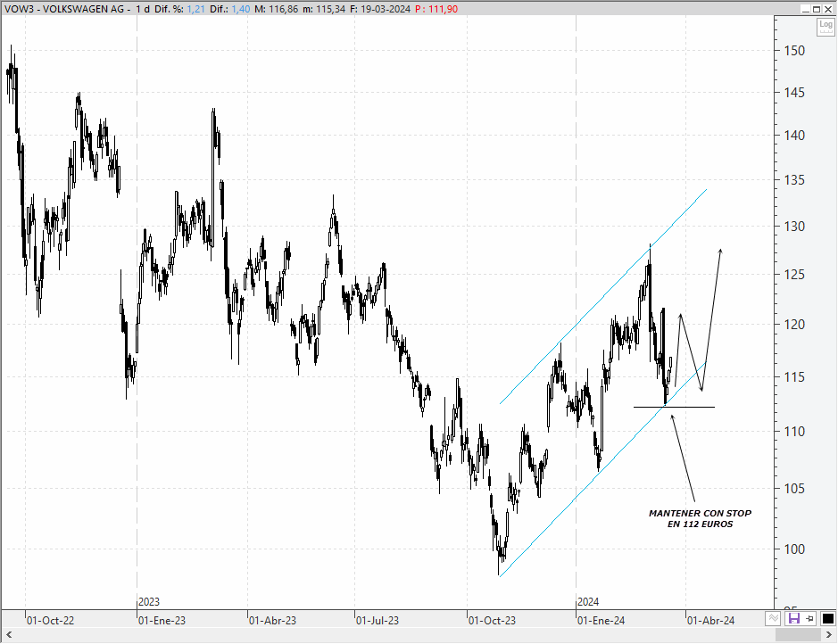Image resolution: width=838 pixels, height=644 pixels.
Task: Click the 01-Oct-23 date axis label
Action: pyautogui.click(x=493, y=621)
